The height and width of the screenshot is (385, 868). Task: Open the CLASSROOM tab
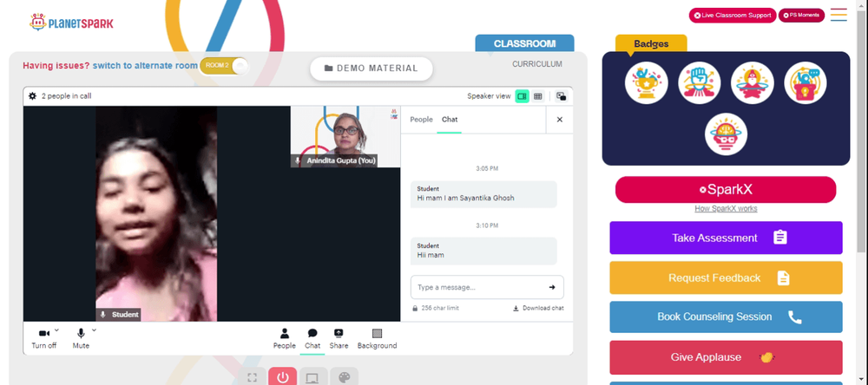(x=525, y=43)
